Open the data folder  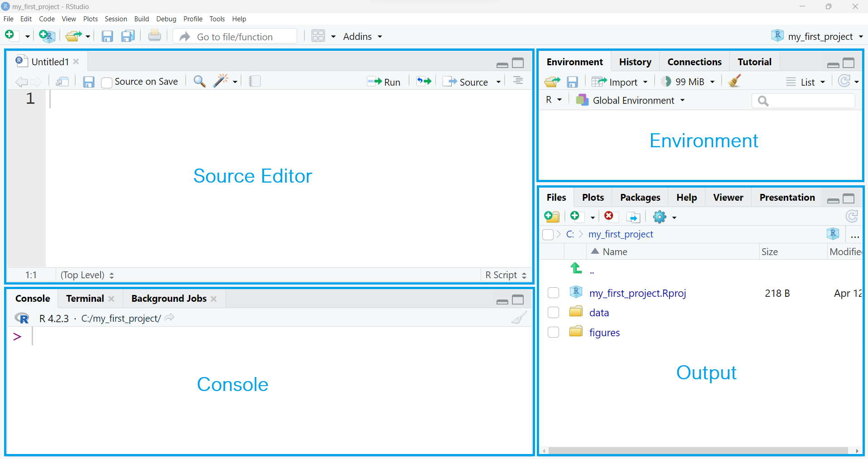pos(599,313)
